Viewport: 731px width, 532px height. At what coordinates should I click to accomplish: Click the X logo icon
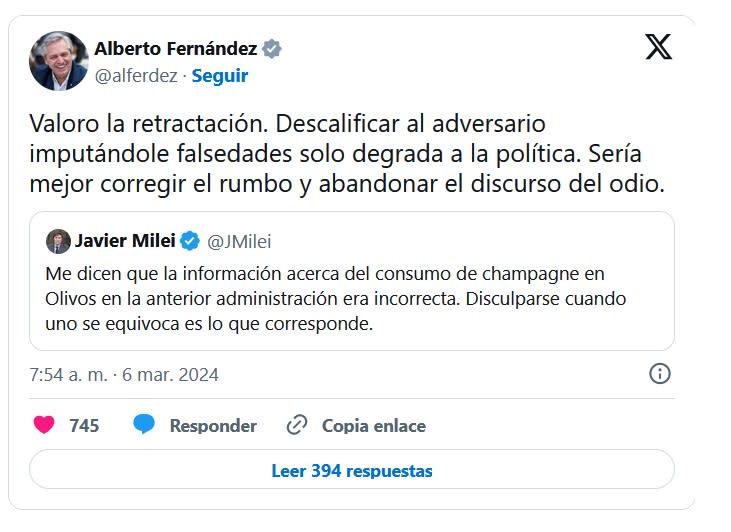(x=658, y=47)
